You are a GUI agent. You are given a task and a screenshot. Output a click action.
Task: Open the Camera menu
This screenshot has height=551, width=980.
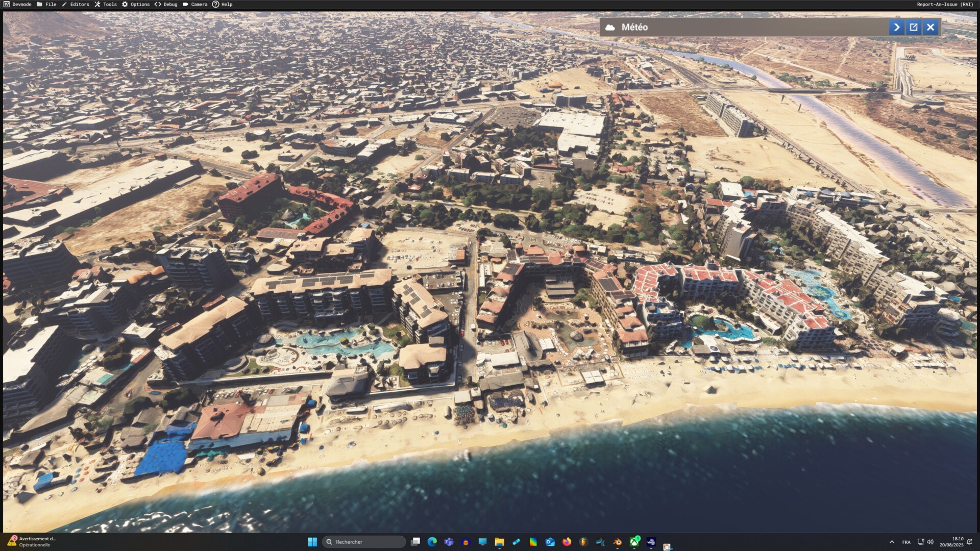point(195,4)
